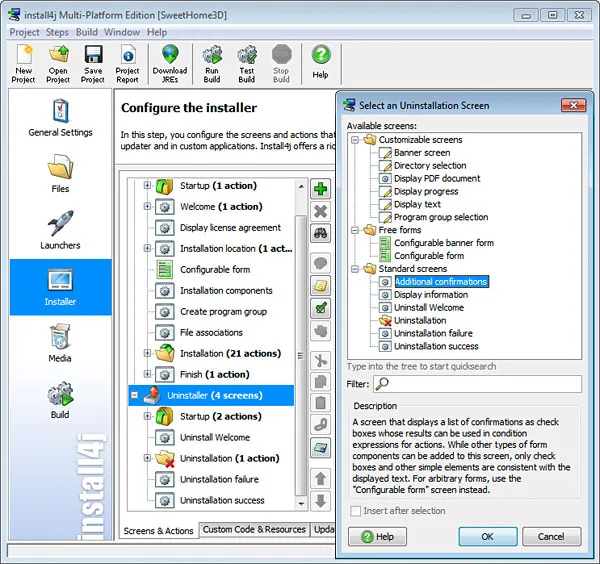Switch to Custom Code & Resources tab

(x=254, y=530)
